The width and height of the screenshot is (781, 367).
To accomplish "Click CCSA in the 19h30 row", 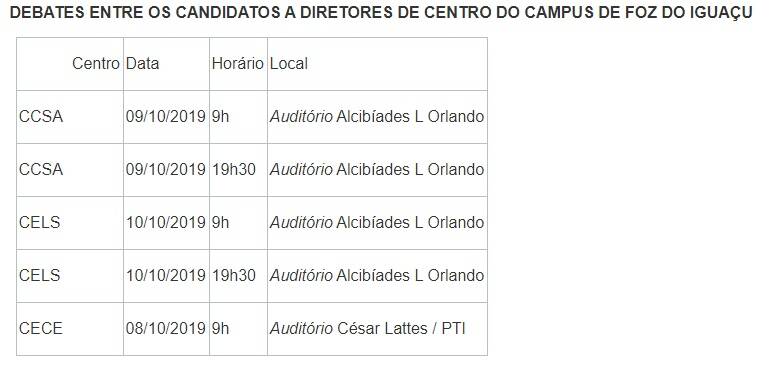I will (41, 170).
